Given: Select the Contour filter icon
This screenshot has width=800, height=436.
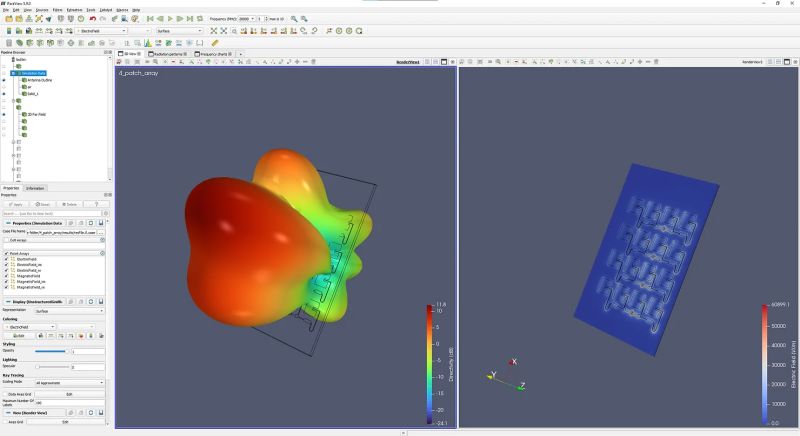Looking at the screenshot, I should pyautogui.click(x=19, y=43).
